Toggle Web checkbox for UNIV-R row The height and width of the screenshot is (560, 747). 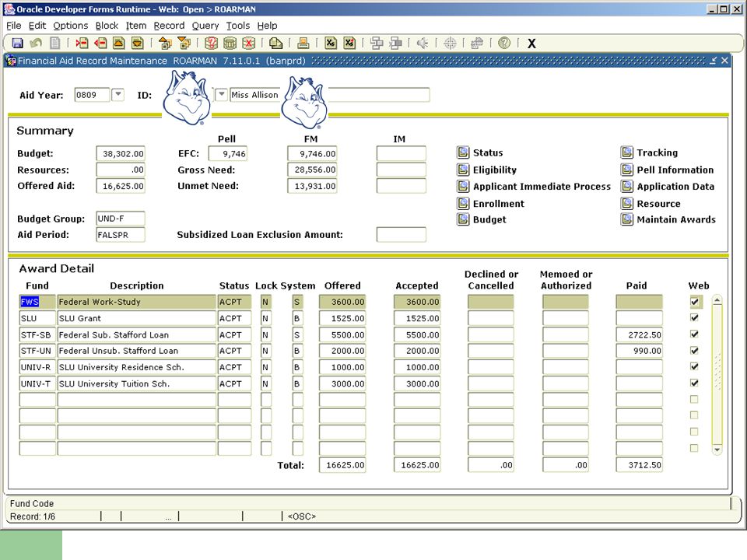pyautogui.click(x=695, y=366)
